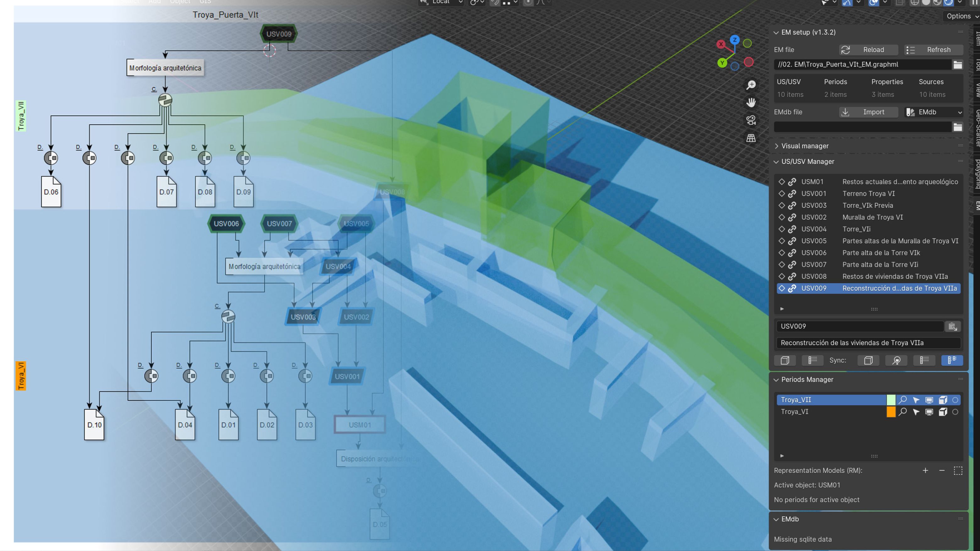
Task: Click the USV009 name input field
Action: coord(859,326)
